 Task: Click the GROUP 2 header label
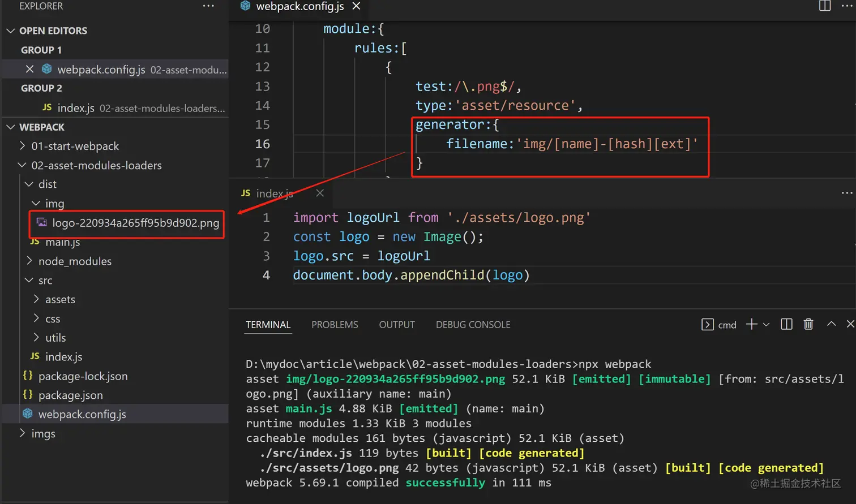pyautogui.click(x=41, y=88)
